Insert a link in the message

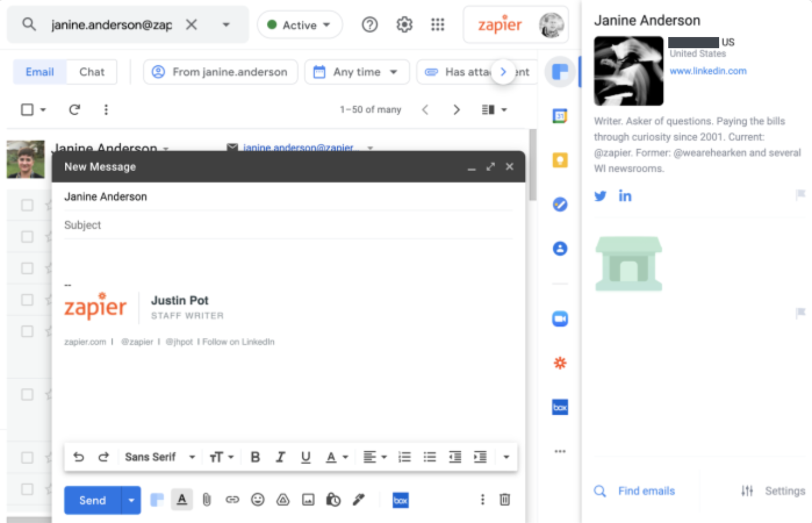pos(232,500)
